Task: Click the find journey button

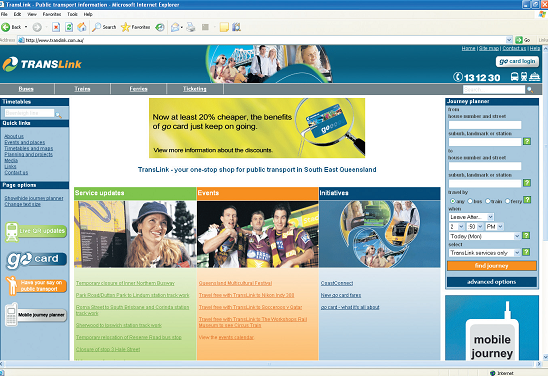Action: click(492, 266)
